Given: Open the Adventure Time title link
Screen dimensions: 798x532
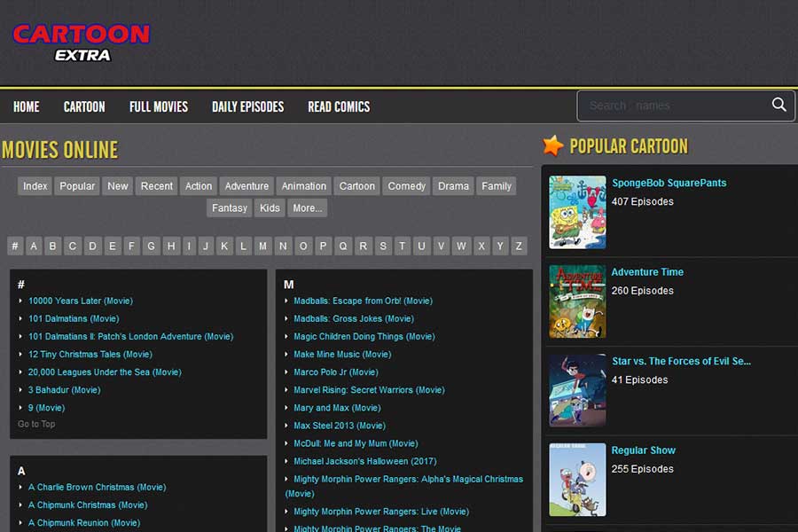Looking at the screenshot, I should (647, 272).
